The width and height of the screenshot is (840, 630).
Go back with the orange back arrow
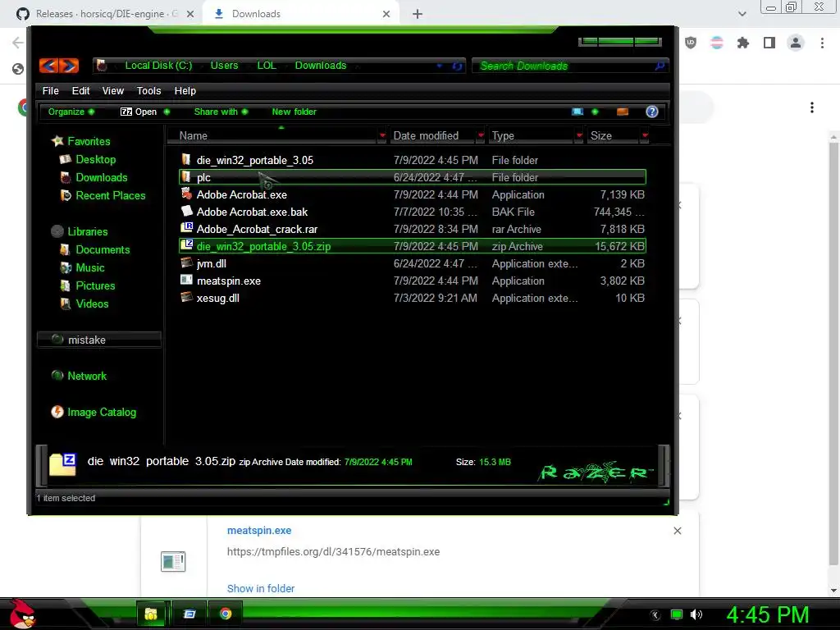click(x=48, y=66)
